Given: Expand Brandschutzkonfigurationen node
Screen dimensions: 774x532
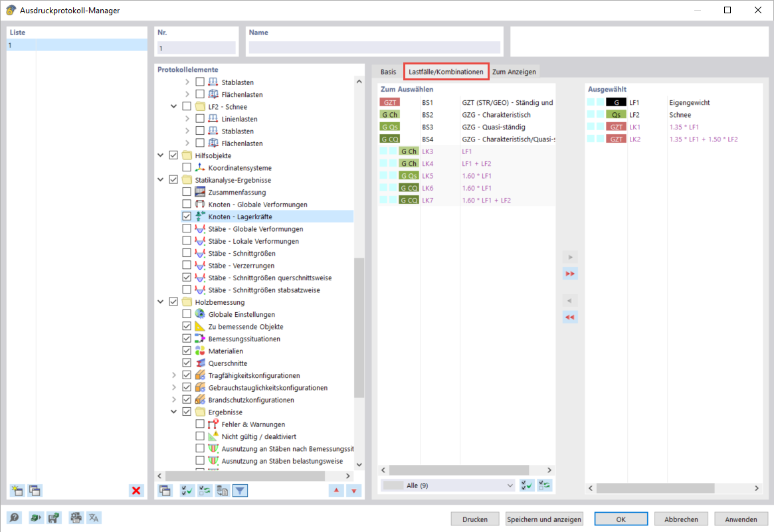Looking at the screenshot, I should (x=174, y=400).
